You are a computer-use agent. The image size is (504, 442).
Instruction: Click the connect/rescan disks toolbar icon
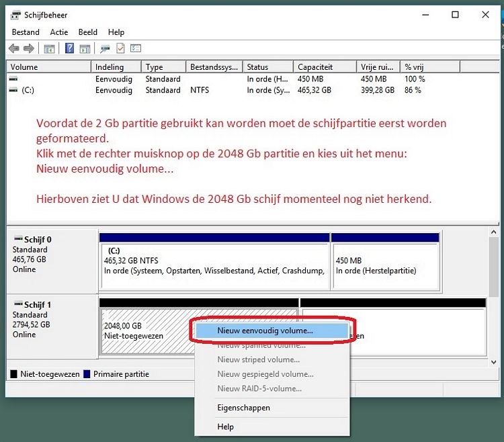click(105, 49)
